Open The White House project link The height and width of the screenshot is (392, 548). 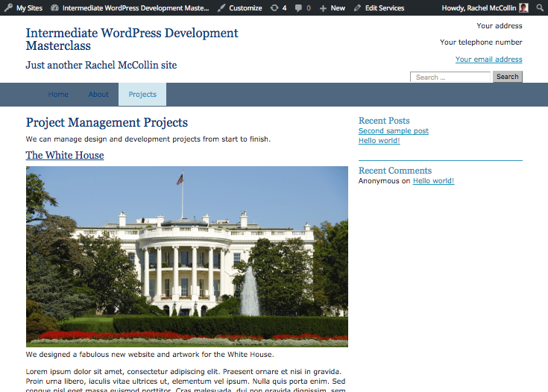65,155
